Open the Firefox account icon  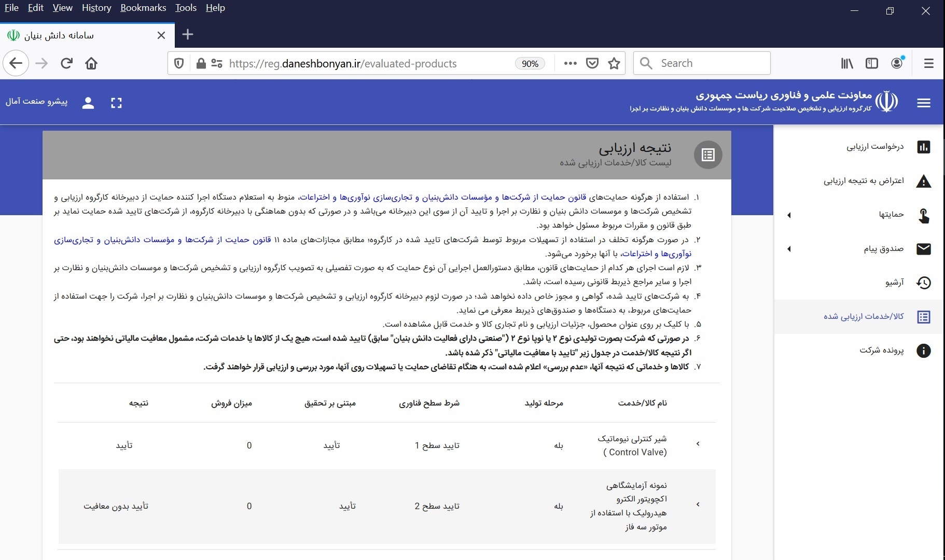pos(897,63)
